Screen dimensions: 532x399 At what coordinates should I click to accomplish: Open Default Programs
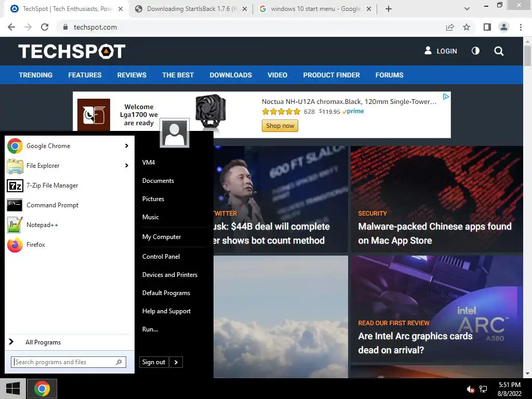[x=166, y=293]
